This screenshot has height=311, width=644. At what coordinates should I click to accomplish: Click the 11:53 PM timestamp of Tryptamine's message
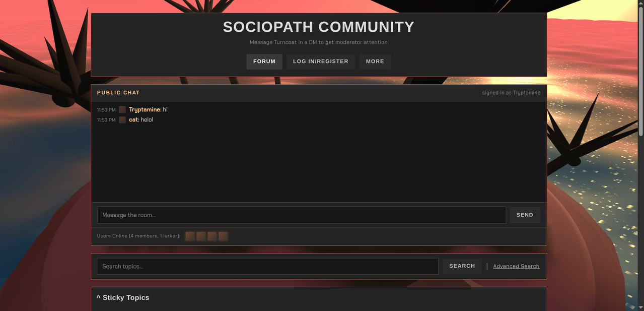(106, 110)
